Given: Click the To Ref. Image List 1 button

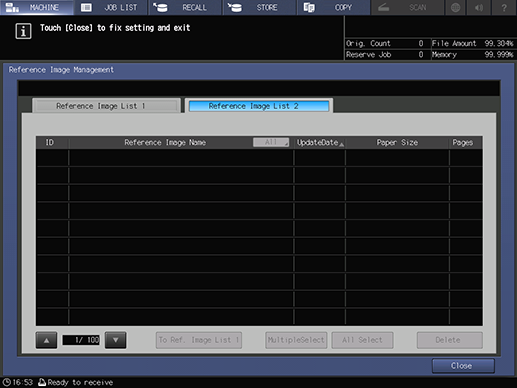Looking at the screenshot, I should (199, 340).
